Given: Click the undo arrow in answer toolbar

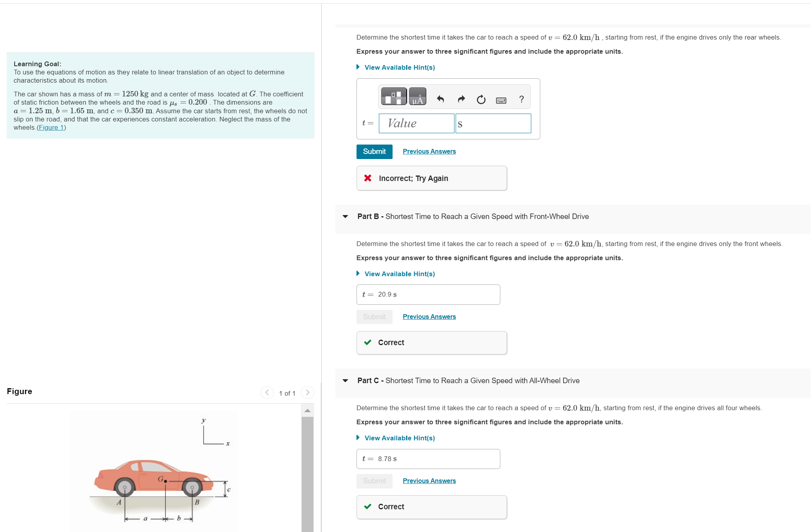Looking at the screenshot, I should click(440, 99).
